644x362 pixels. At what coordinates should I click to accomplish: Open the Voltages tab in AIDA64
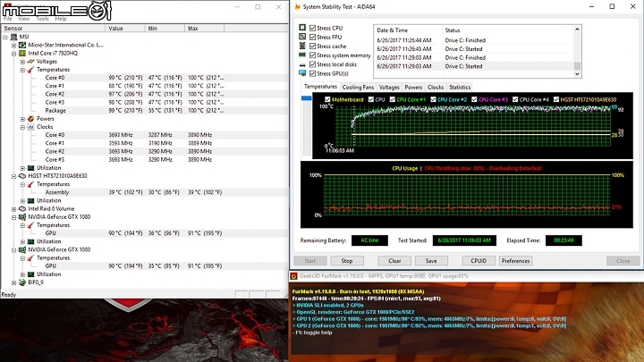pos(389,87)
